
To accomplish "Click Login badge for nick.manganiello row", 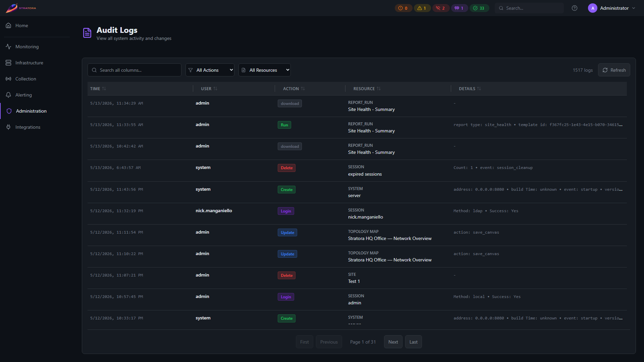I will (x=286, y=211).
